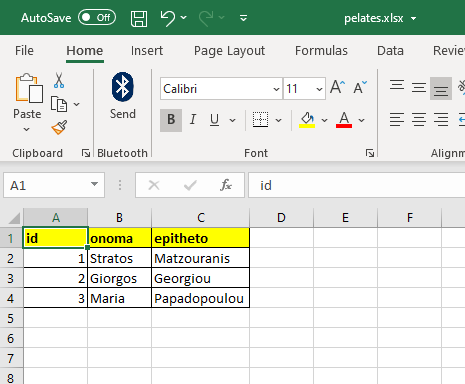Click the Align Left icon
Screen dimensions: 465x384
click(x=397, y=119)
